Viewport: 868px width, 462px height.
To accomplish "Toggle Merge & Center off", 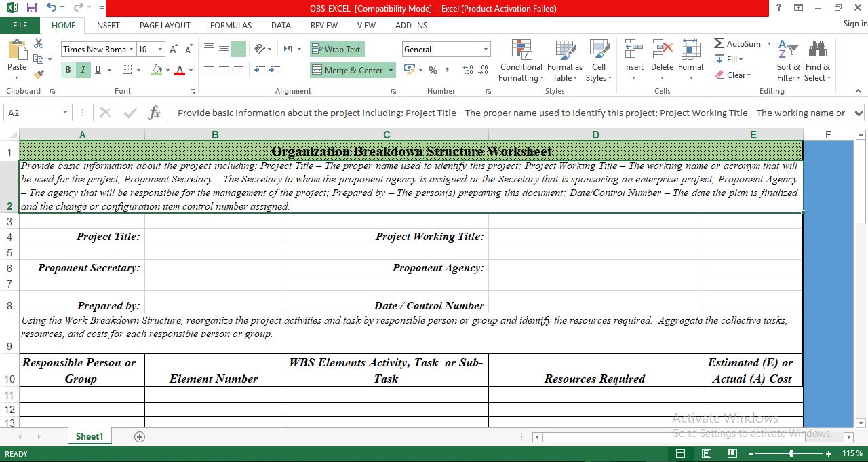I will (x=347, y=70).
